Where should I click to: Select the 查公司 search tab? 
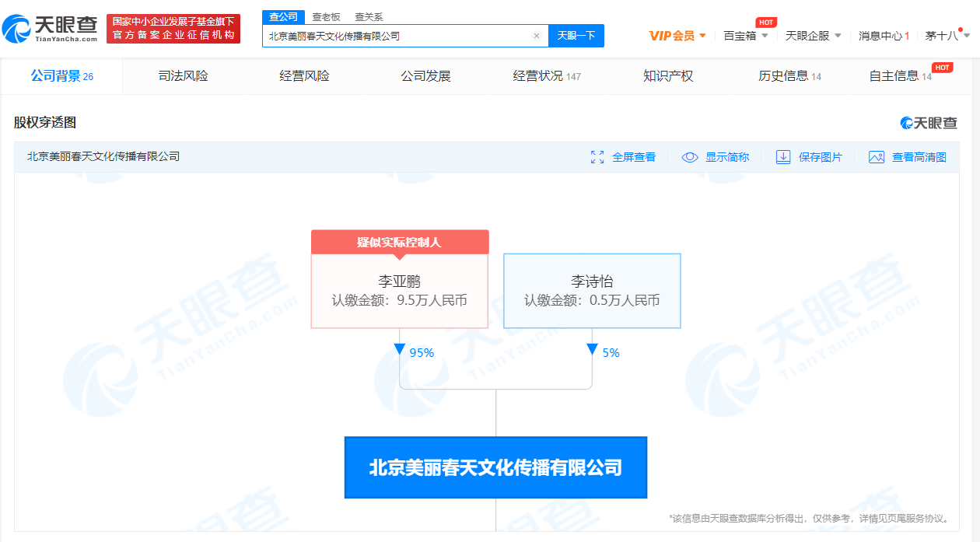point(283,17)
